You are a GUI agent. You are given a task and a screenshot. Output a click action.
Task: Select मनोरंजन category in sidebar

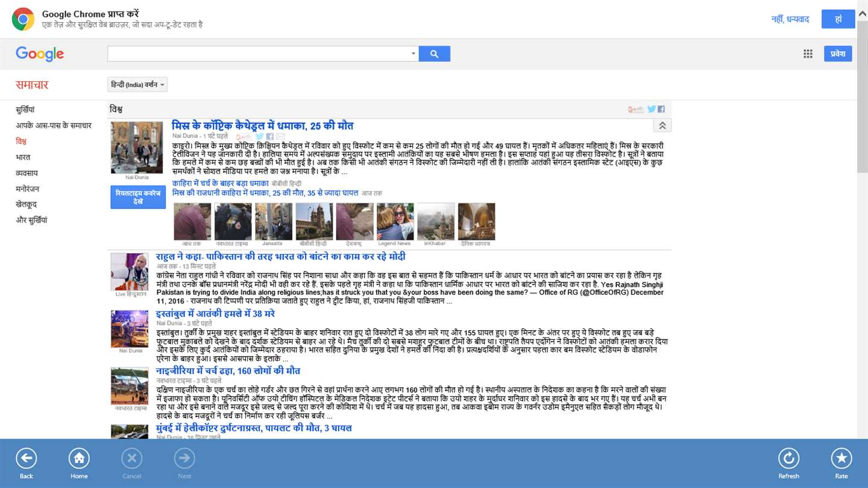click(x=28, y=189)
